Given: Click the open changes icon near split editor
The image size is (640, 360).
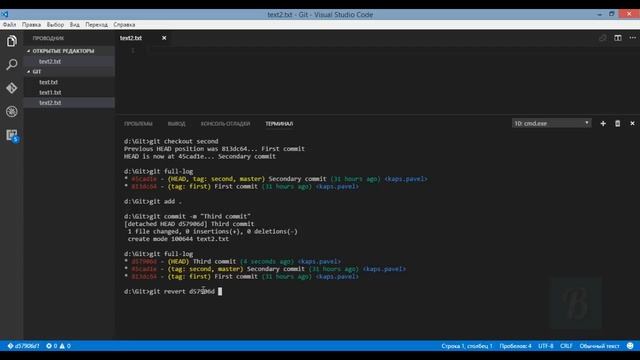Looking at the screenshot, I should pos(602,38).
